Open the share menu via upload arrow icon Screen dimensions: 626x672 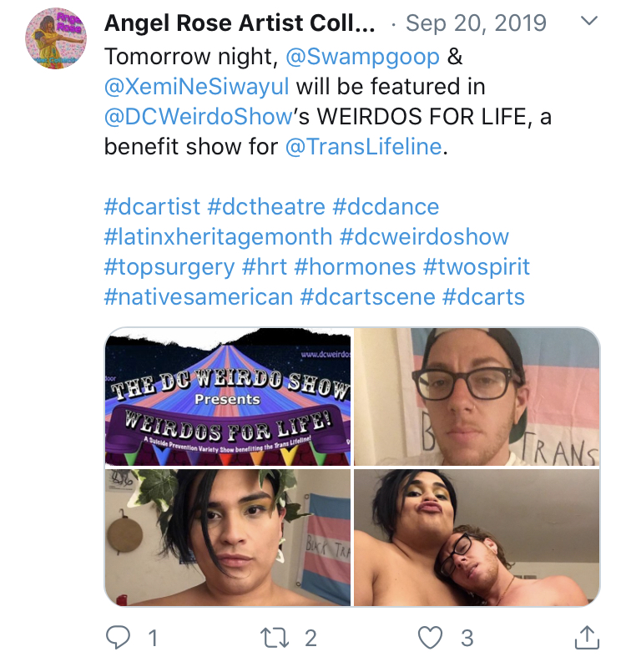(587, 637)
